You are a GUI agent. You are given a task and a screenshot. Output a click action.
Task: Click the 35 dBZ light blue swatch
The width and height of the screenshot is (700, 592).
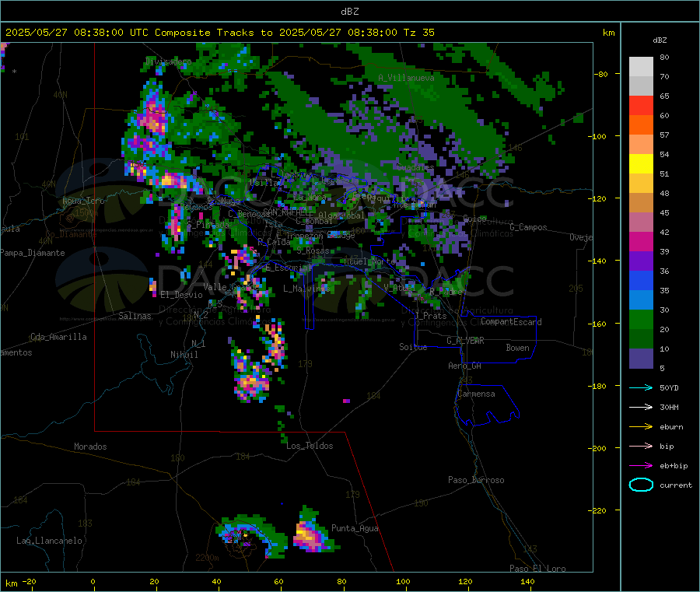click(x=641, y=300)
